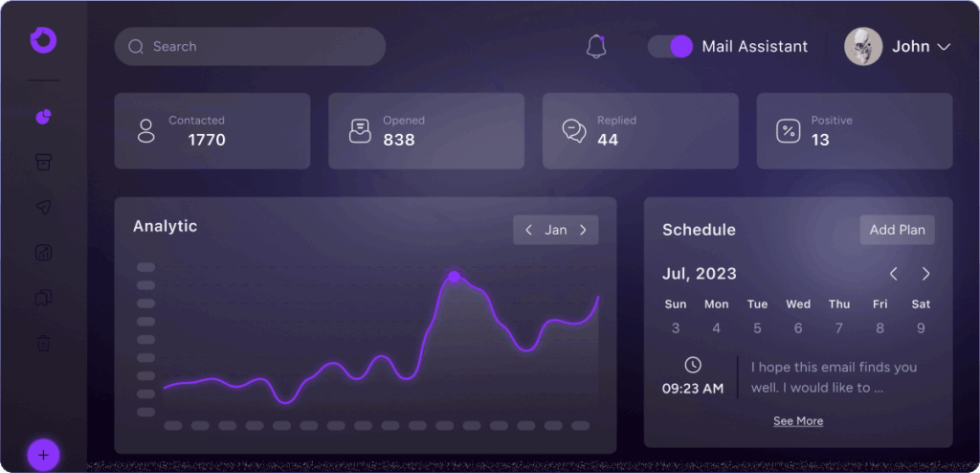Image resolution: width=980 pixels, height=473 pixels.
Task: Click the purple plus button in sidebar
Action: pos(43,454)
